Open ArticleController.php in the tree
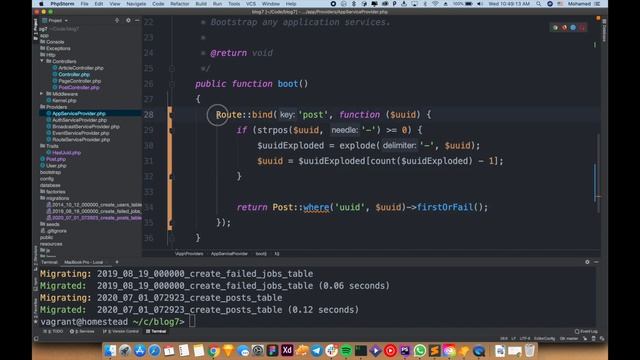 [x=81, y=68]
